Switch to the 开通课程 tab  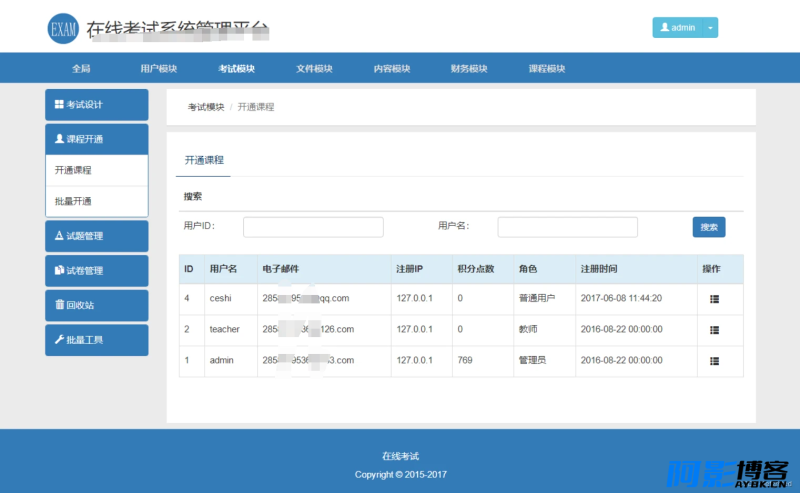click(x=204, y=160)
